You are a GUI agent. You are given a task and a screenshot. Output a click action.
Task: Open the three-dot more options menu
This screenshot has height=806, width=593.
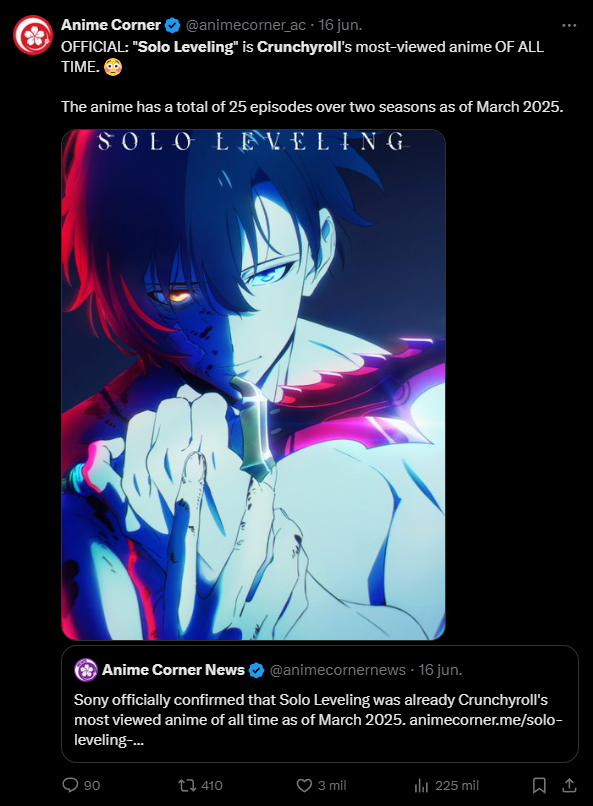(569, 25)
